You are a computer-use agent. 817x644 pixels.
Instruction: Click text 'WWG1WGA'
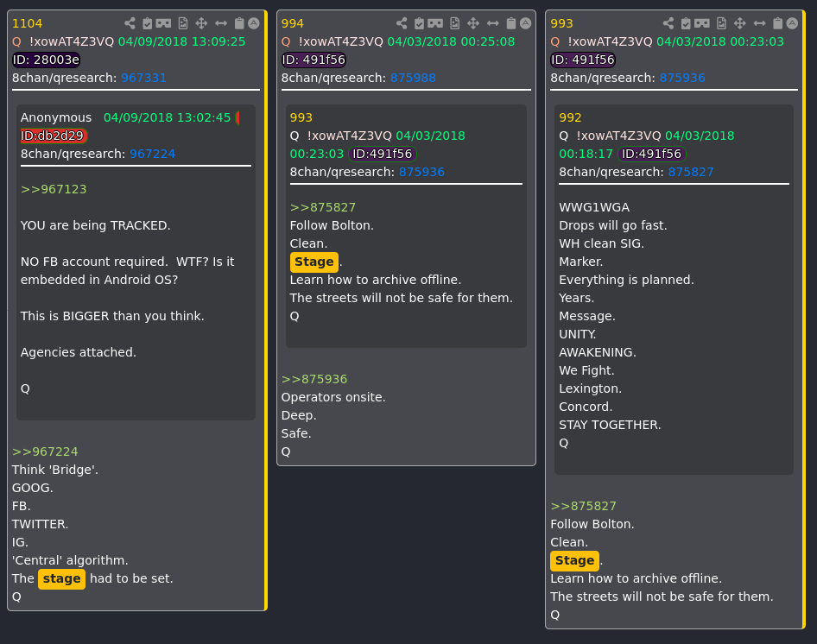[x=594, y=207]
